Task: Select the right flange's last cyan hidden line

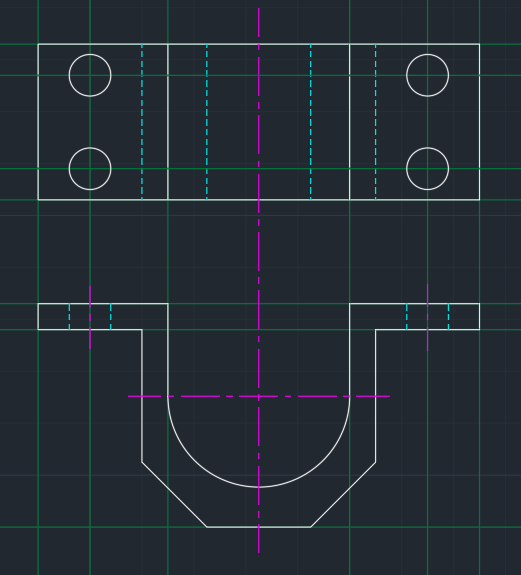Action: (x=448, y=316)
